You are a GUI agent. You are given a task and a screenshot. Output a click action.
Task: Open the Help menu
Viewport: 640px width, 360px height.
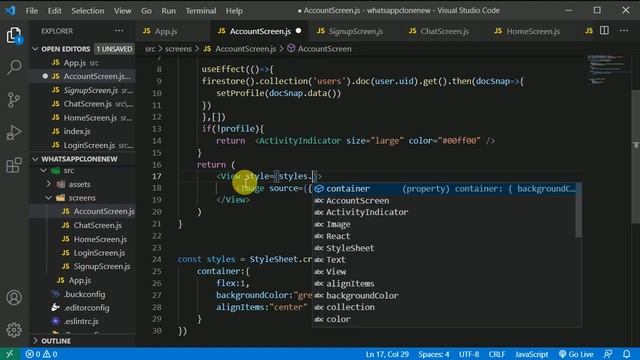click(x=234, y=11)
